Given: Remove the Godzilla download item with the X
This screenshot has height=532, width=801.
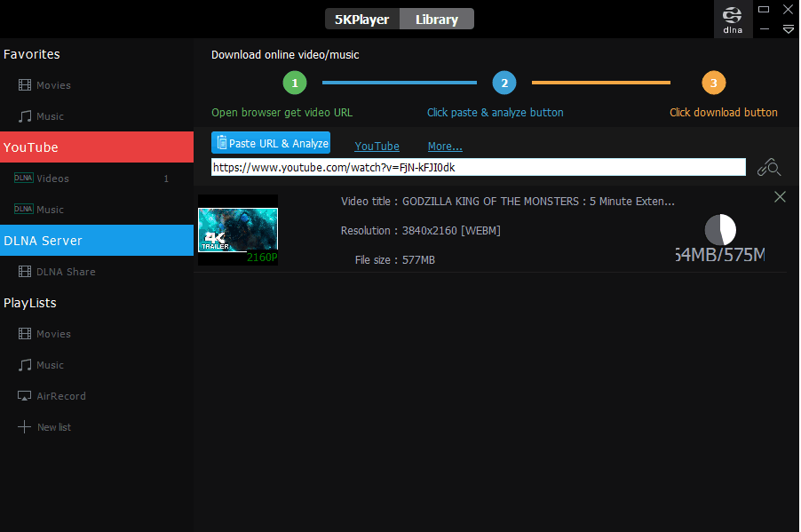Looking at the screenshot, I should 780,197.
